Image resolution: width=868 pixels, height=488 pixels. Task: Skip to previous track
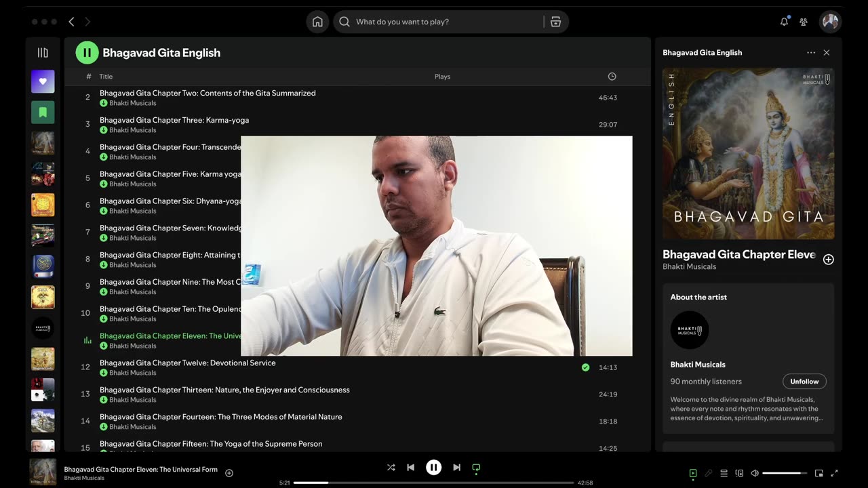410,468
